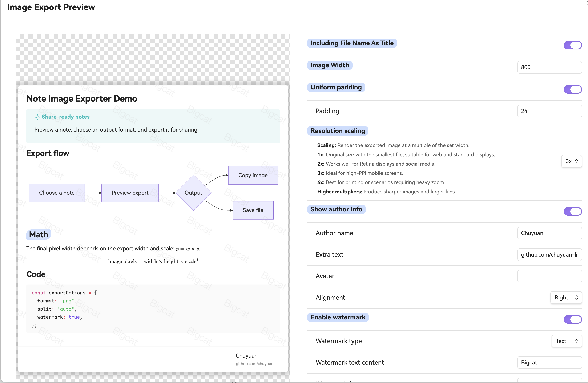Screen dimensions: 588x383
Task: Click the Show author info label
Action: [336, 209]
